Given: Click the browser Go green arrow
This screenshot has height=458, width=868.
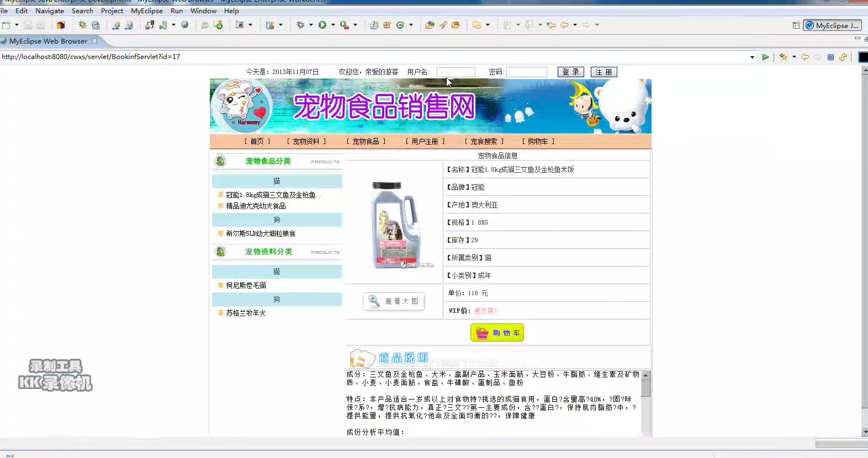Looking at the screenshot, I should pyautogui.click(x=765, y=57).
